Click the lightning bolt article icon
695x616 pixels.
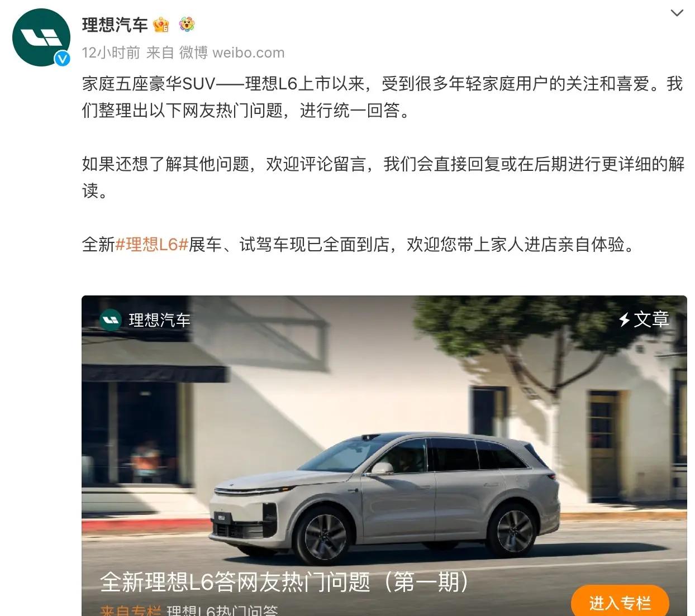(624, 319)
